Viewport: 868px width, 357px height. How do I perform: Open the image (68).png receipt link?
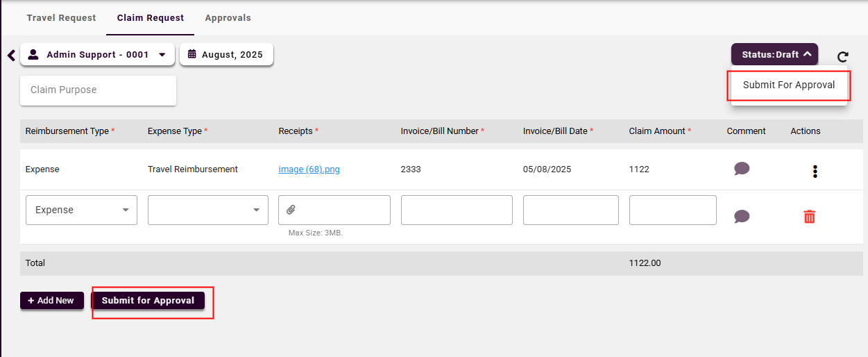point(309,169)
